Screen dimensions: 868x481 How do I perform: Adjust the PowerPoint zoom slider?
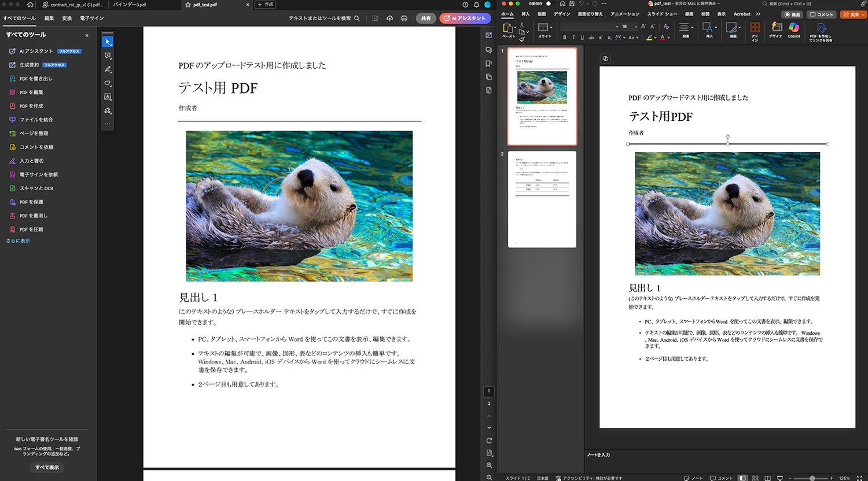tap(812, 478)
